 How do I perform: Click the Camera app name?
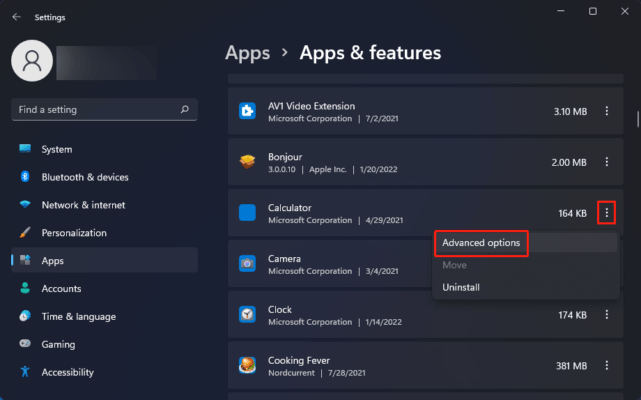pos(284,258)
